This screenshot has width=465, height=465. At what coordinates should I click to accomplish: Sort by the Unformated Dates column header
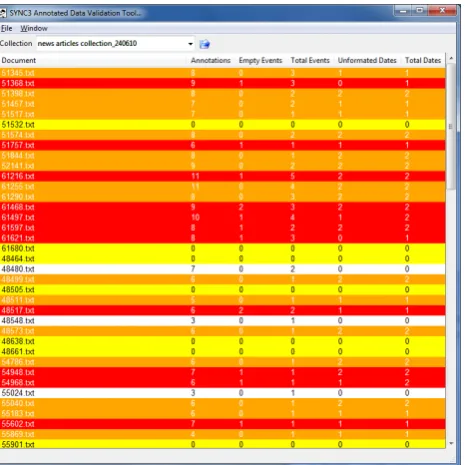point(367,60)
